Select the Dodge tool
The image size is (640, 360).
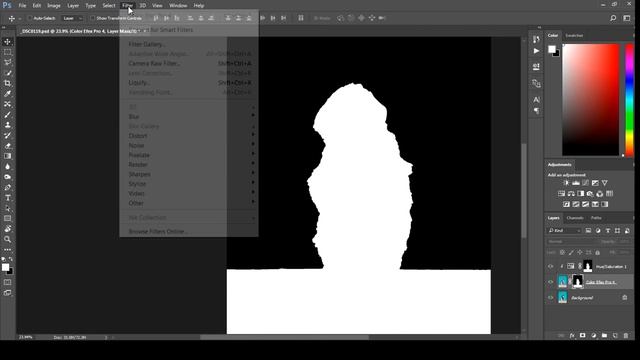pos(7,177)
